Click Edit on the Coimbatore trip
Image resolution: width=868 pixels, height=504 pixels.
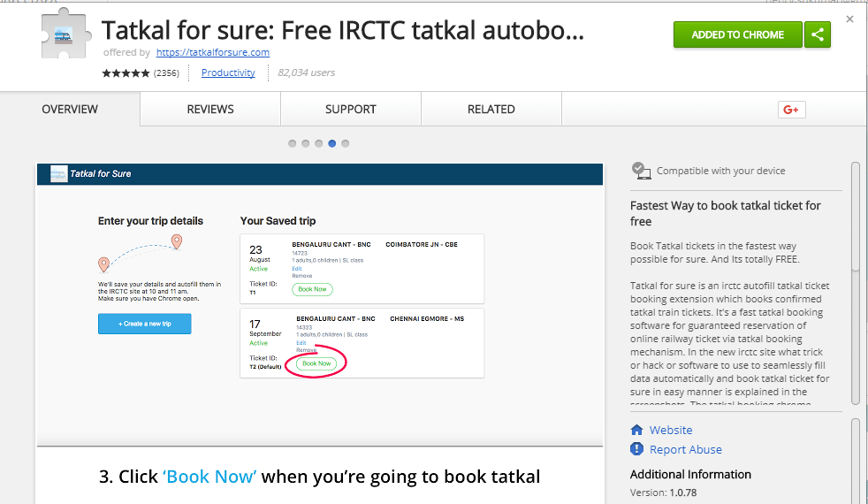[x=297, y=269]
